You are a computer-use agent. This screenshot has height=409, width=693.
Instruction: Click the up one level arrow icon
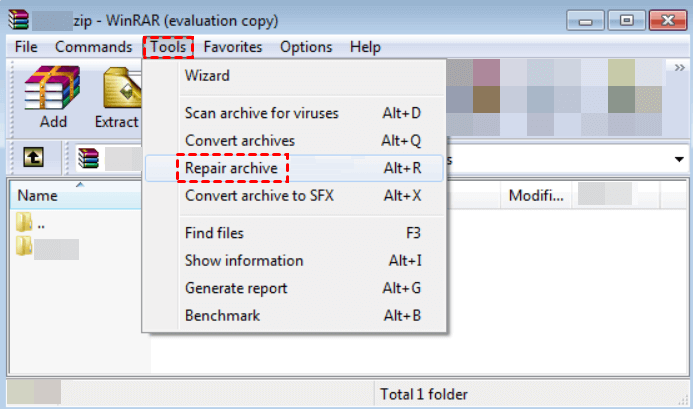coord(34,157)
